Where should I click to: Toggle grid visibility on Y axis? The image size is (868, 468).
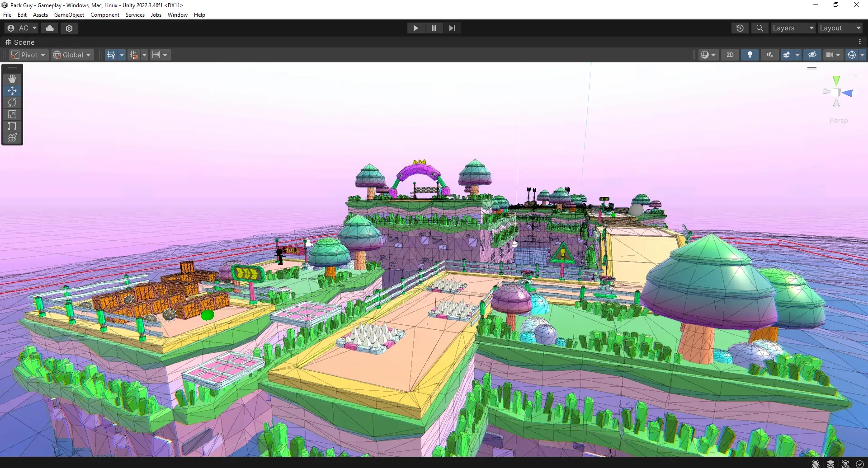[111, 55]
